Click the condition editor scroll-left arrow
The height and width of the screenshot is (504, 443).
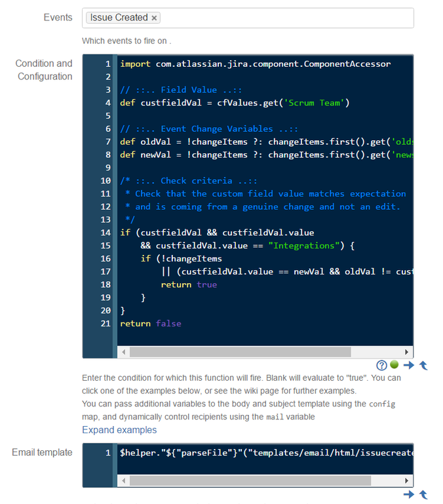point(124,352)
